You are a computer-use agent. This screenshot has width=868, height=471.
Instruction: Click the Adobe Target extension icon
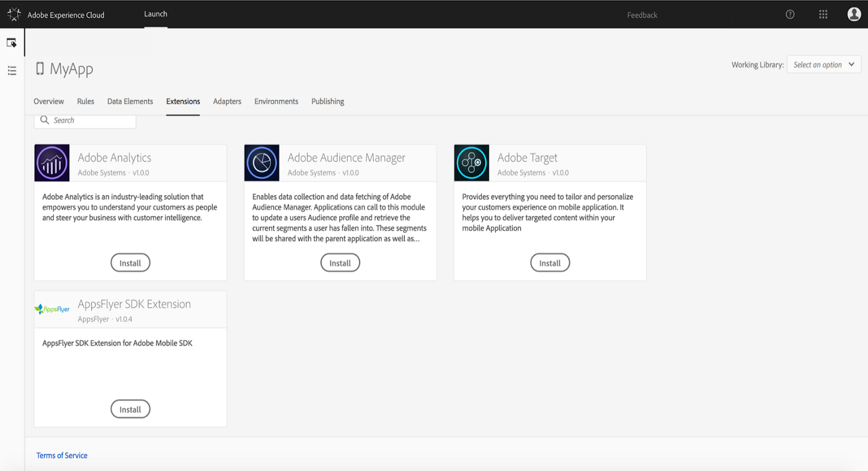(x=471, y=163)
